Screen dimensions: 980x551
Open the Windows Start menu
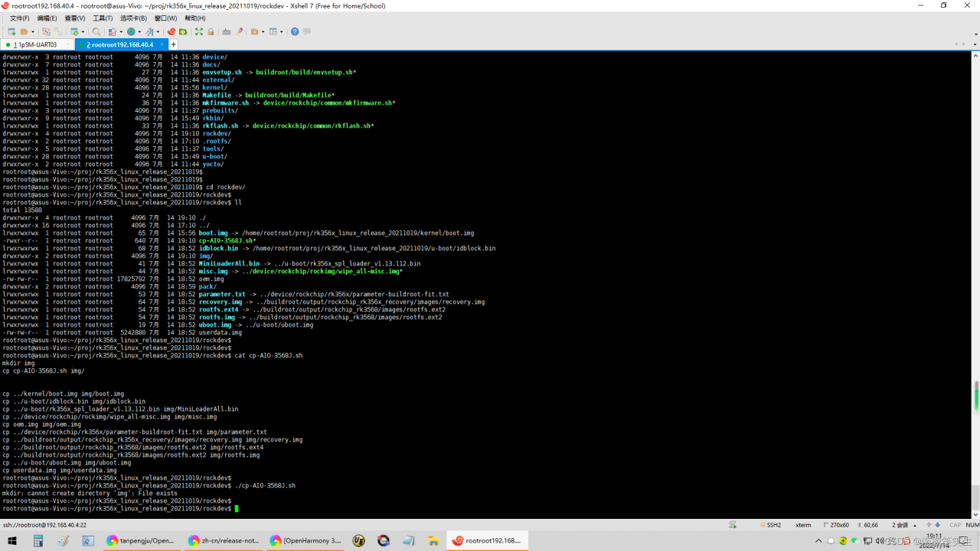[x=11, y=540]
